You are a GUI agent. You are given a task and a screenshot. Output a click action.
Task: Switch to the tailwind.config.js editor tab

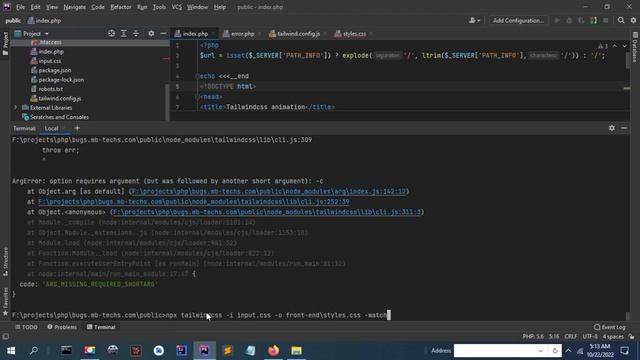pos(298,34)
